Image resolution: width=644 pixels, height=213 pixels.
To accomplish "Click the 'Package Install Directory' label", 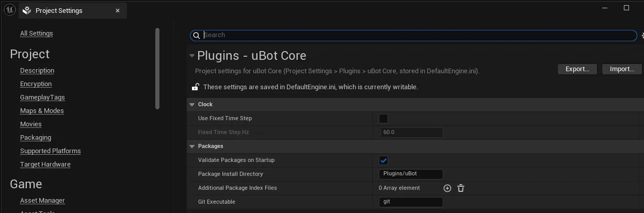I will [x=231, y=174].
